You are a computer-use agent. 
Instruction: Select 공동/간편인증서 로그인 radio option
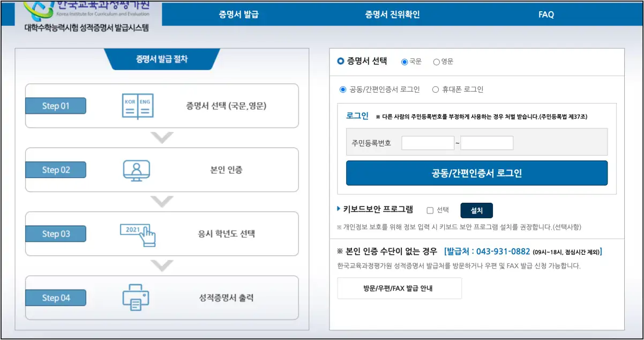coord(343,90)
